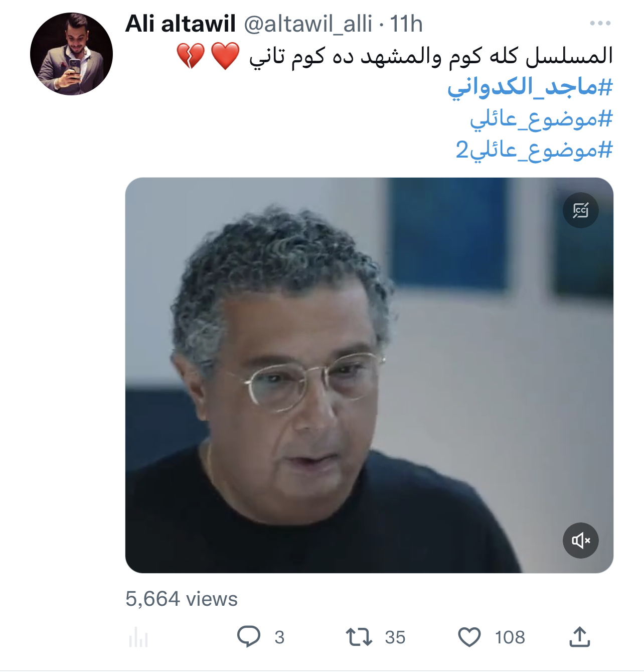Play the embedded video of the man

(369, 375)
